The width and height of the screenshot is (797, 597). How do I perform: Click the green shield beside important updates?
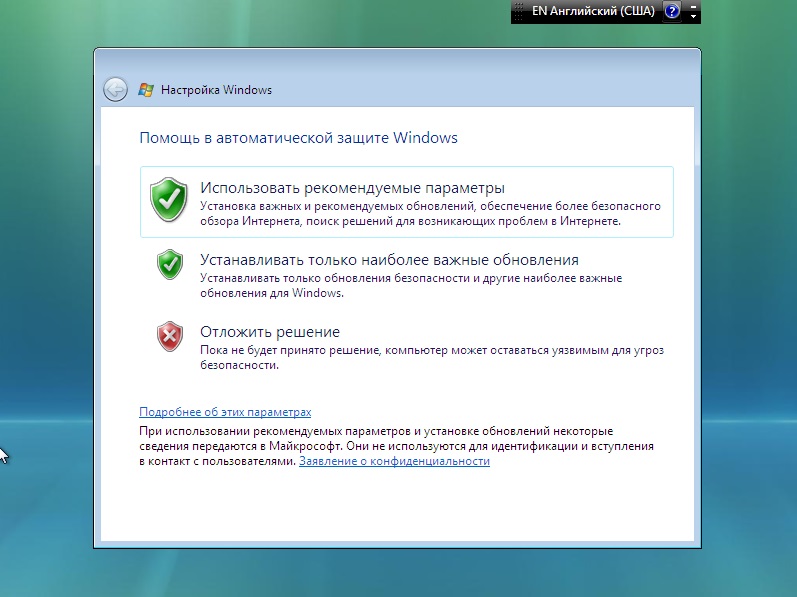pyautogui.click(x=170, y=264)
